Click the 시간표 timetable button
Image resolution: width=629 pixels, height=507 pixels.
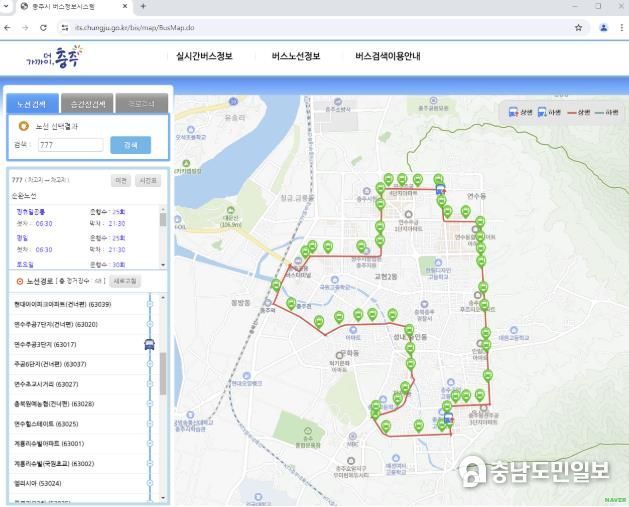click(x=148, y=180)
